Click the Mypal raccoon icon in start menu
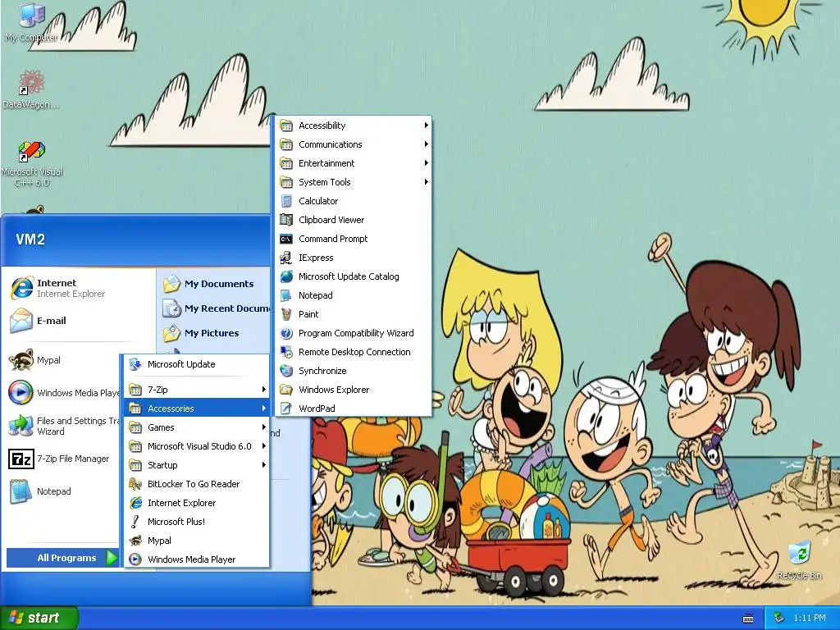This screenshot has width=840, height=630. click(x=21, y=360)
